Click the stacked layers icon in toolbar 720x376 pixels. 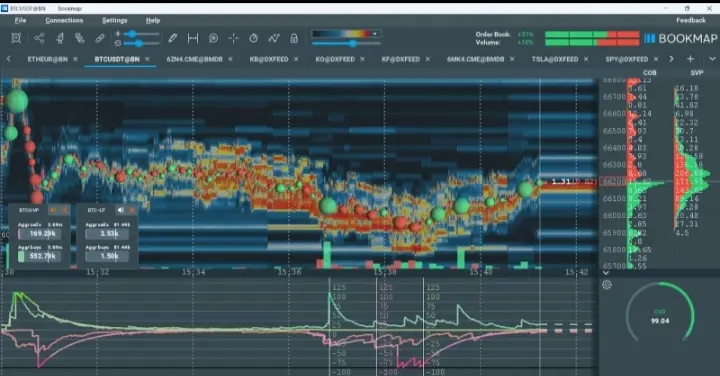click(x=80, y=38)
